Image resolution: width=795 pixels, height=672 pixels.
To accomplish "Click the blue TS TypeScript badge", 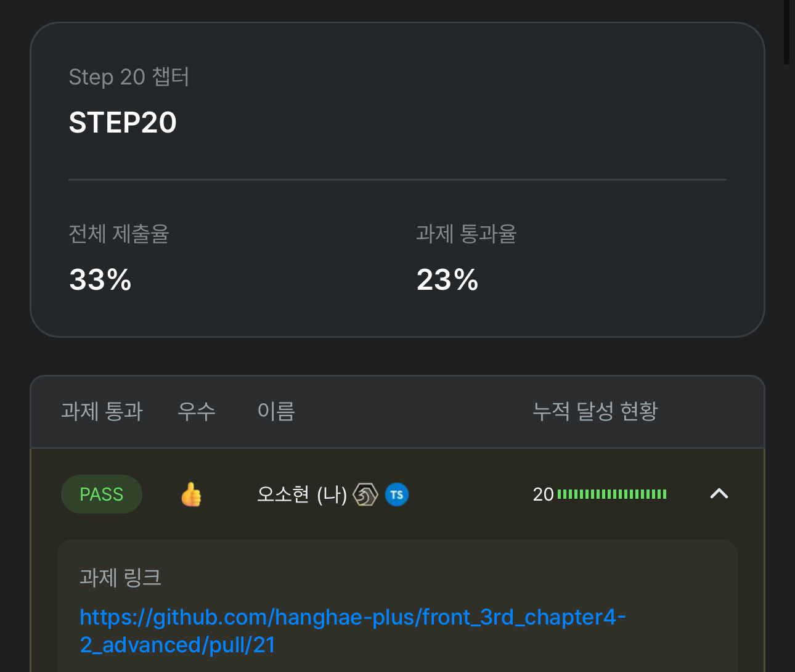I will [397, 494].
